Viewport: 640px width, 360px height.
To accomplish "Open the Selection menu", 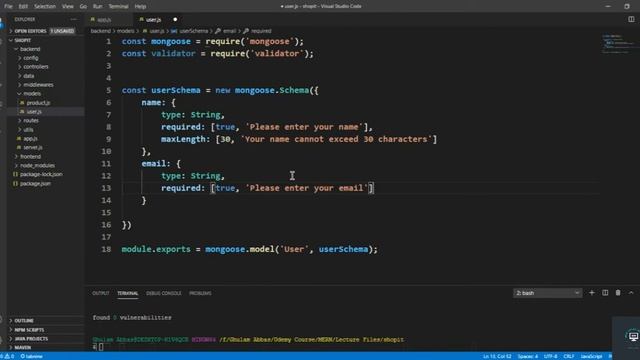I will coord(45,7).
